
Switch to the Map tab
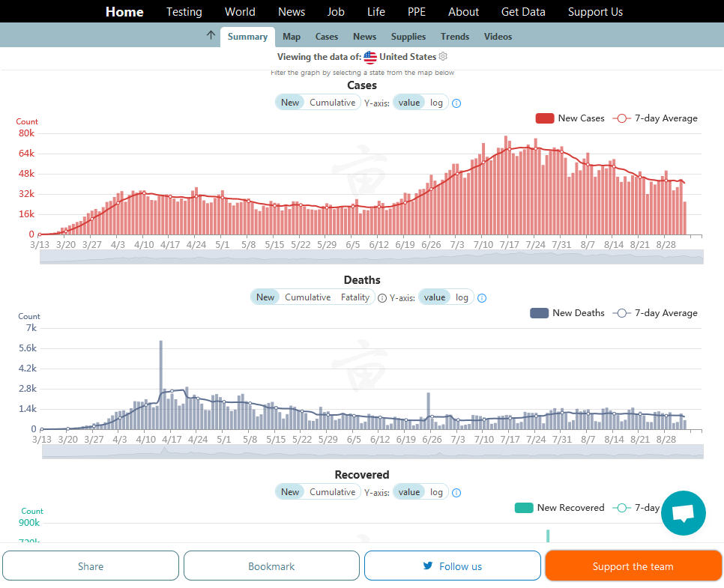pyautogui.click(x=292, y=37)
